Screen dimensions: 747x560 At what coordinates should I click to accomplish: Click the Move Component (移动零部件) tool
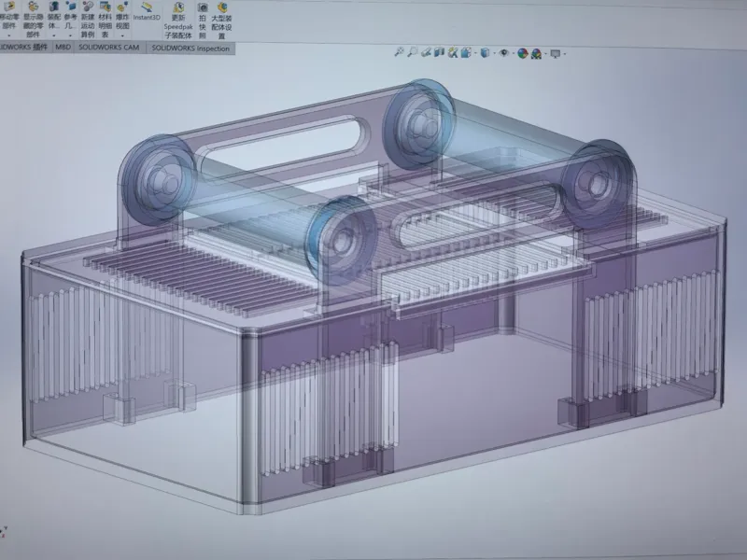tap(9, 17)
